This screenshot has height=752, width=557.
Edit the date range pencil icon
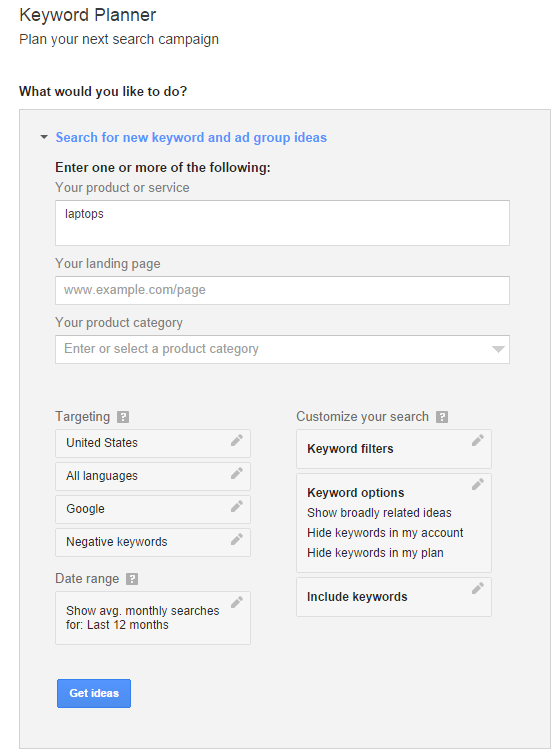point(237,602)
